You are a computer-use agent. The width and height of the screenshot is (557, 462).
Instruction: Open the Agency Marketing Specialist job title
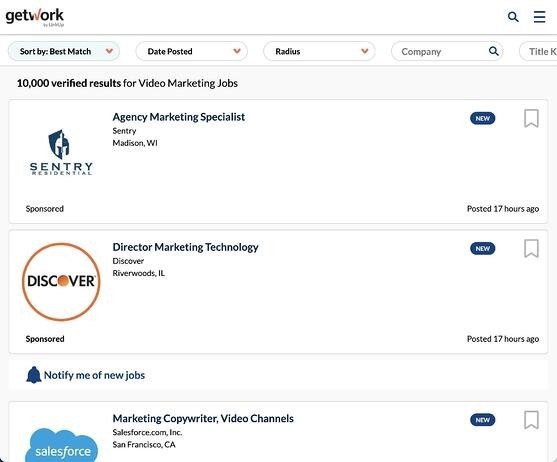click(x=179, y=117)
